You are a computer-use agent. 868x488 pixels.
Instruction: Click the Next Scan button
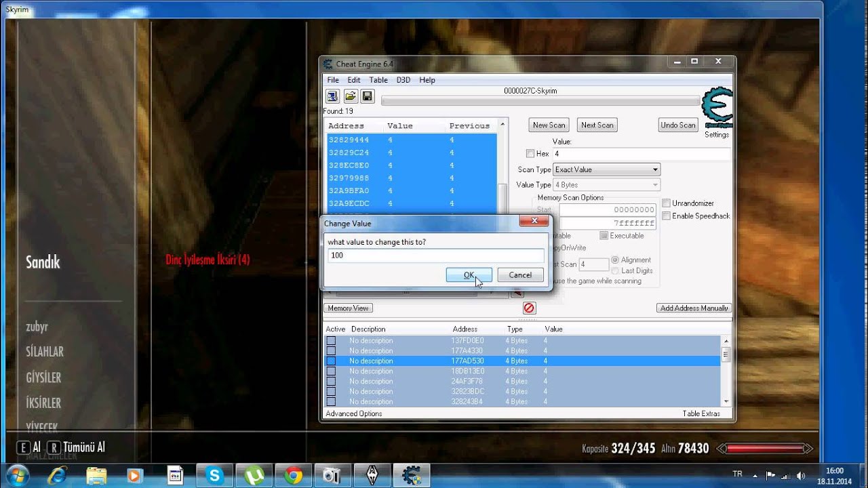pos(597,125)
